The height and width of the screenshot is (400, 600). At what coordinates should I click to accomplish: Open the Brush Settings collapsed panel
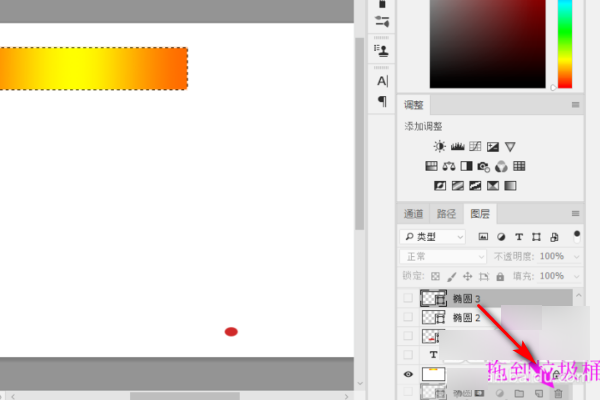pos(382,21)
